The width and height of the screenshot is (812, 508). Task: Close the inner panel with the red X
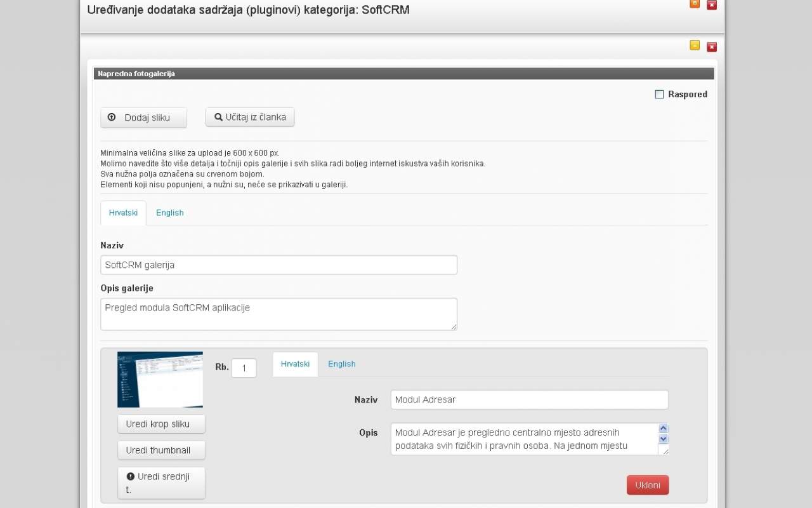click(712, 46)
